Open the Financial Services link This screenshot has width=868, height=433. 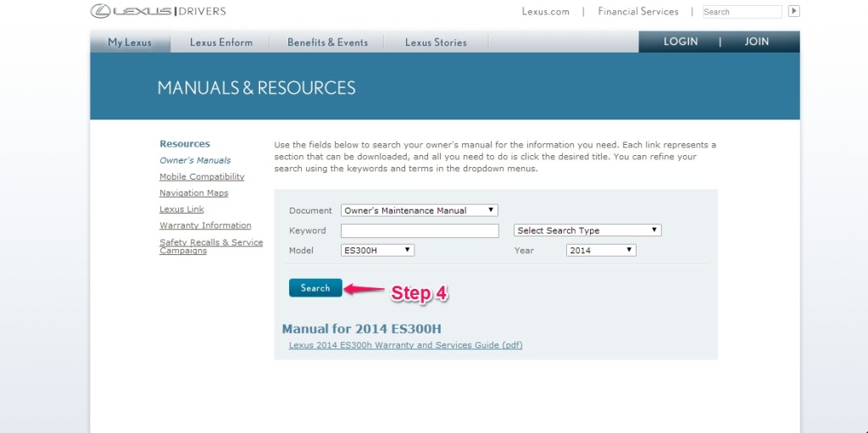pyautogui.click(x=637, y=12)
